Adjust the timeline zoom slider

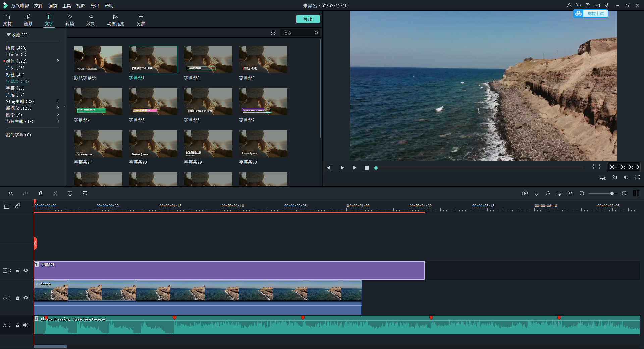click(603, 193)
